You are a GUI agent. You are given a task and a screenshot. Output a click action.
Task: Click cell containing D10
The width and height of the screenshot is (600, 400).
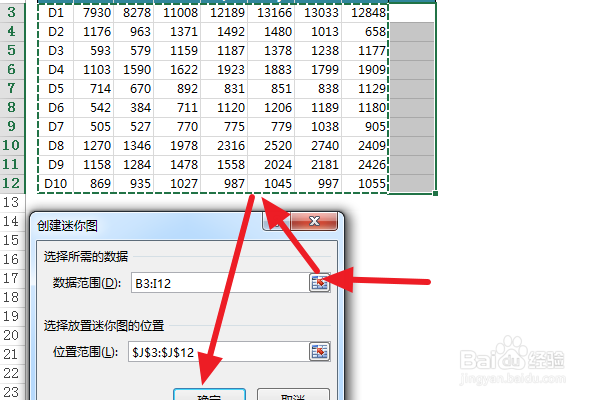pos(56,183)
